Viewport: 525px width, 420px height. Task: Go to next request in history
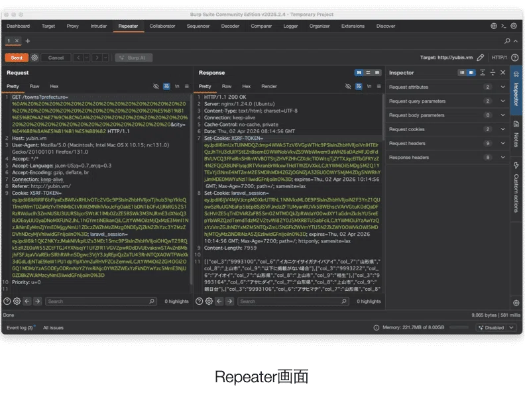[97, 58]
